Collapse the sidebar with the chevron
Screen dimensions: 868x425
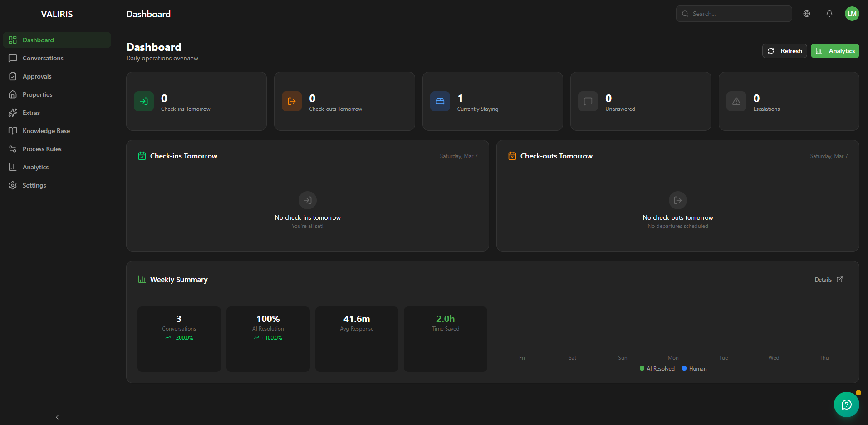click(57, 417)
